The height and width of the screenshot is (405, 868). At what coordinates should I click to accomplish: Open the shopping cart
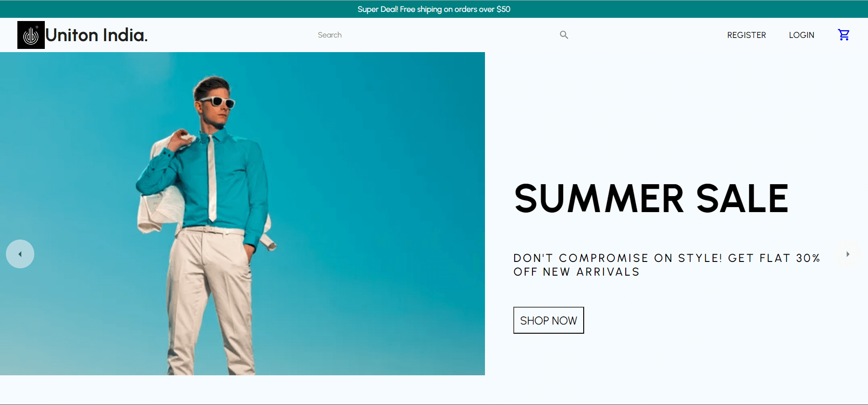click(844, 35)
